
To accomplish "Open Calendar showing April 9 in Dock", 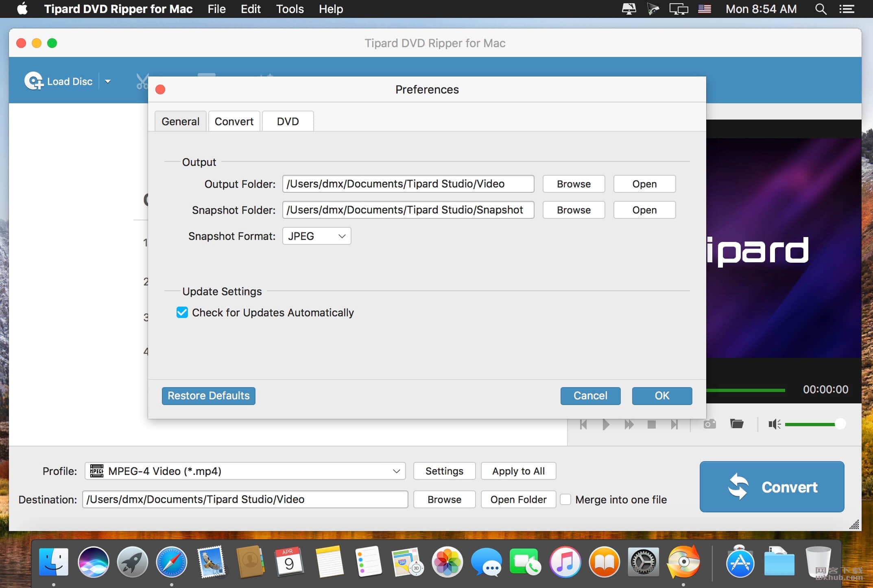I will [289, 562].
